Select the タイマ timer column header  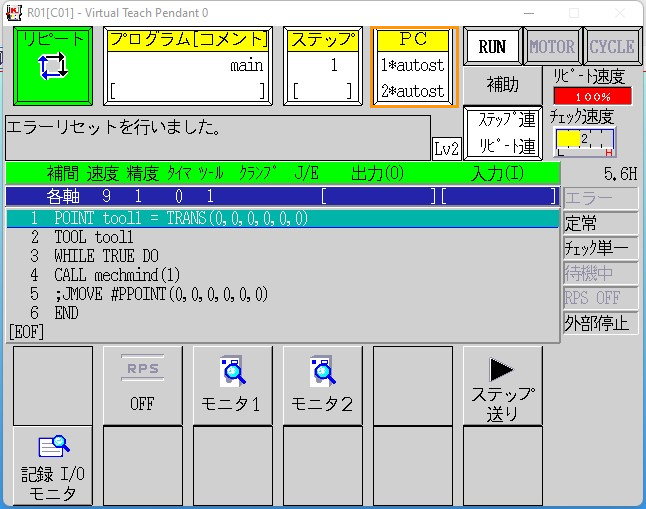point(178,173)
